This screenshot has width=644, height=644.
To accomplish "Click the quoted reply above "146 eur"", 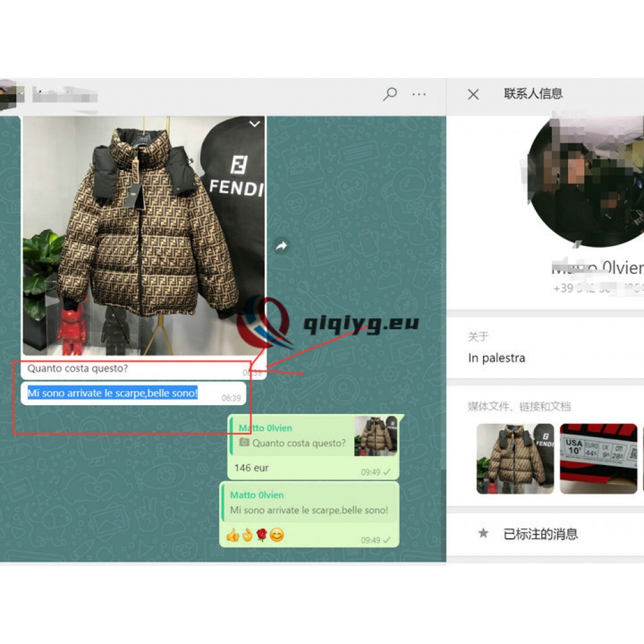I will 293,436.
